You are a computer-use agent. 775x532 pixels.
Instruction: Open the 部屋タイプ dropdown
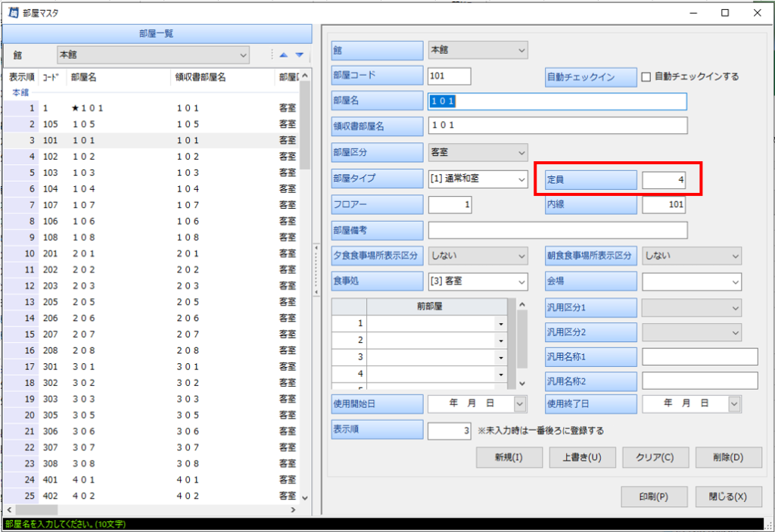point(521,179)
